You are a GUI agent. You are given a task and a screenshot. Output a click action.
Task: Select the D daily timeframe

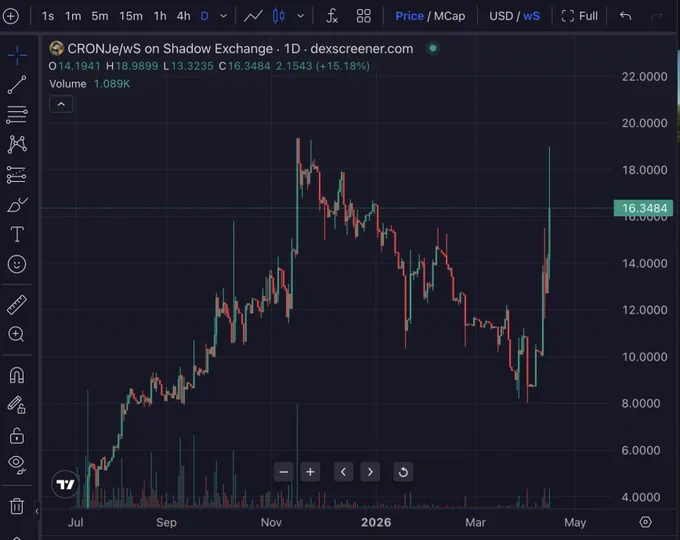204,16
